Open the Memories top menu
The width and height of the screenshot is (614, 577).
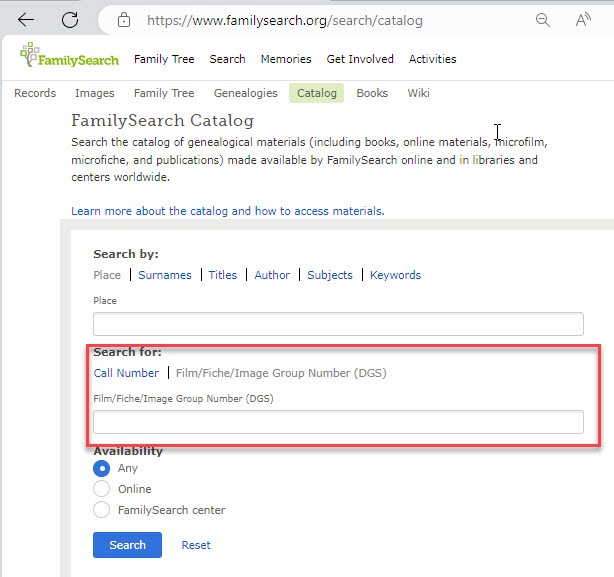286,59
